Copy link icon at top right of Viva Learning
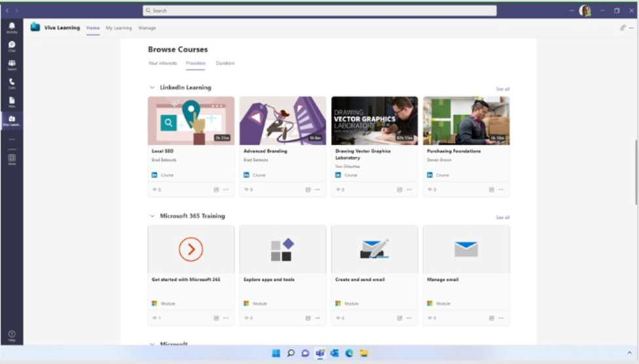 point(623,27)
